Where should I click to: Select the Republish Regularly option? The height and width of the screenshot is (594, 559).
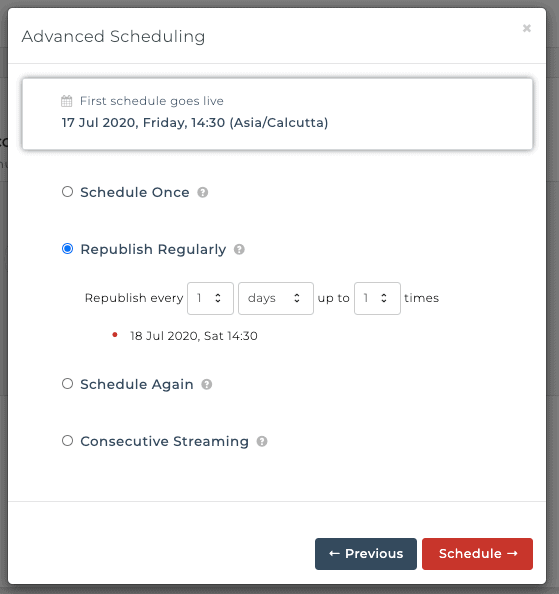tap(67, 249)
